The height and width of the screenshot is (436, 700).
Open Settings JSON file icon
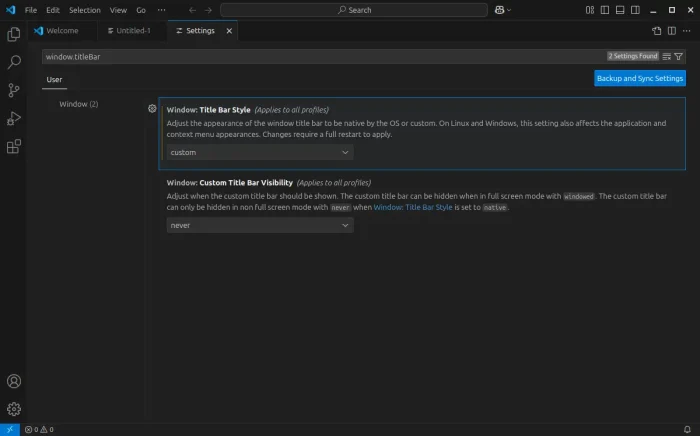pos(657,31)
